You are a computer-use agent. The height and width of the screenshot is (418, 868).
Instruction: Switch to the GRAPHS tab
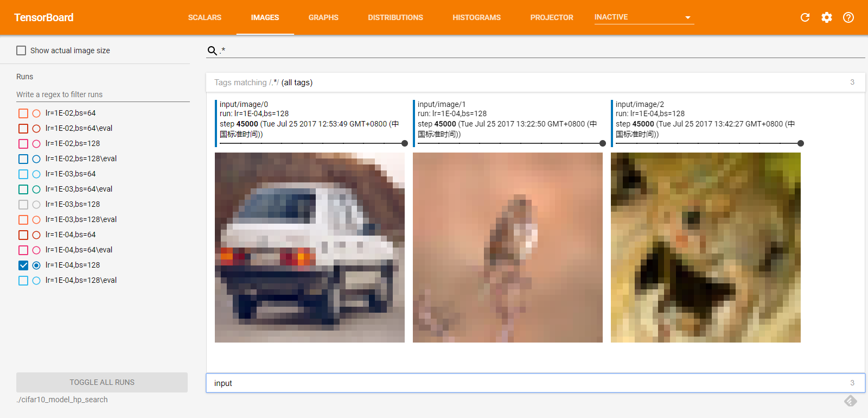[323, 17]
